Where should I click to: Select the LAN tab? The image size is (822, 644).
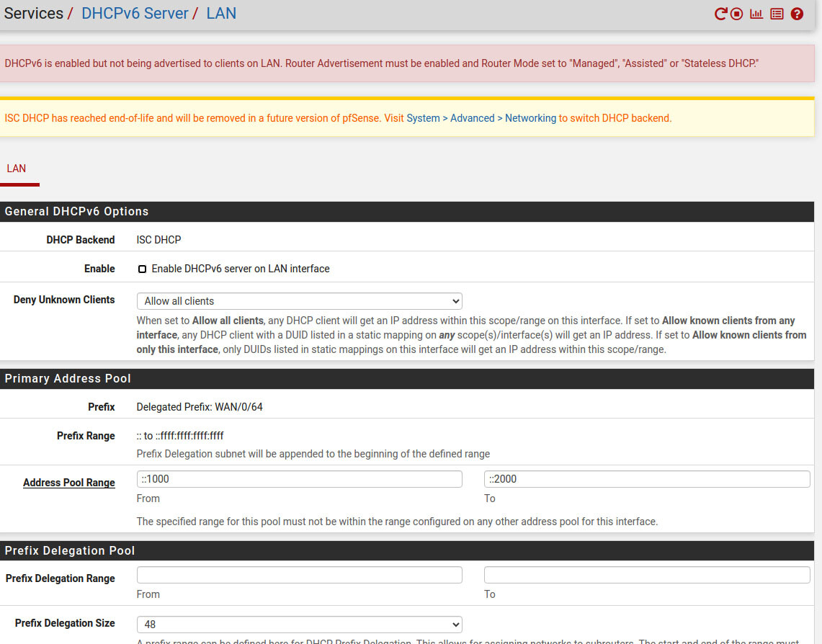[x=17, y=169]
